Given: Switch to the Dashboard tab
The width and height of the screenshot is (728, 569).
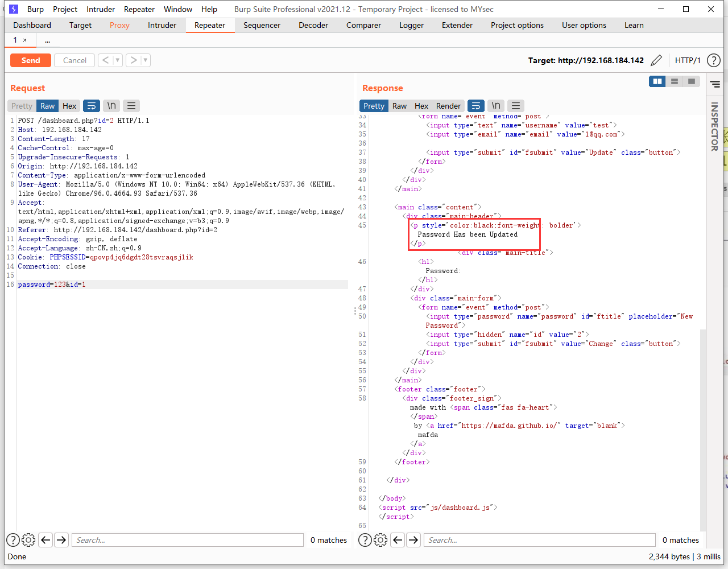Looking at the screenshot, I should coord(32,25).
